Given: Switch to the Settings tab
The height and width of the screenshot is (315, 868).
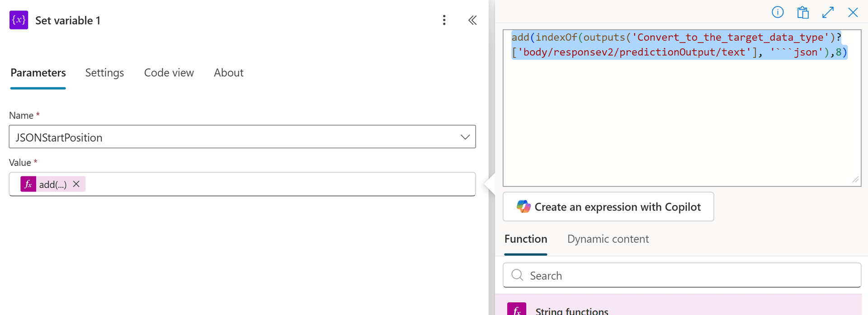Looking at the screenshot, I should (104, 73).
